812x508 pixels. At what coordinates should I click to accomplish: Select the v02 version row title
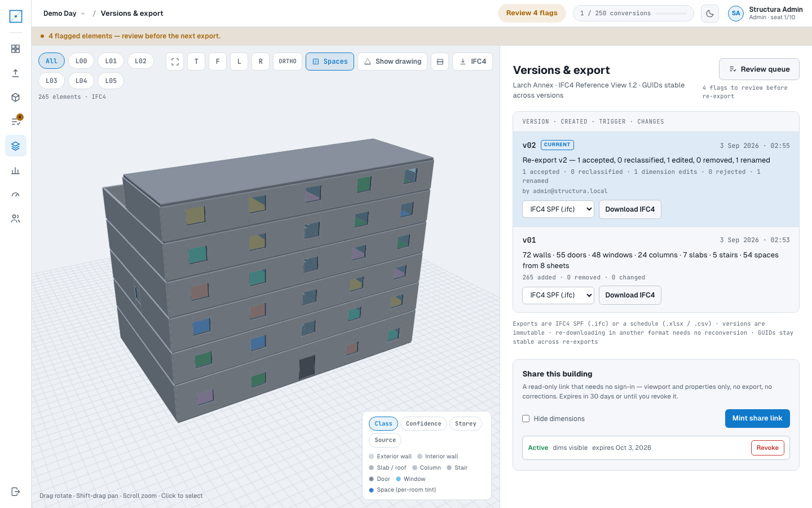pyautogui.click(x=529, y=145)
